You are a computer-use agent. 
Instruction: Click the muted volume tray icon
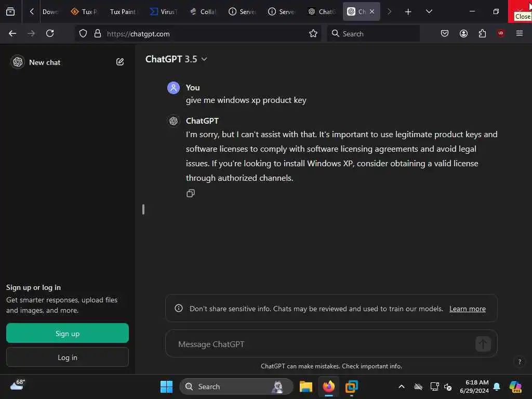click(448, 387)
